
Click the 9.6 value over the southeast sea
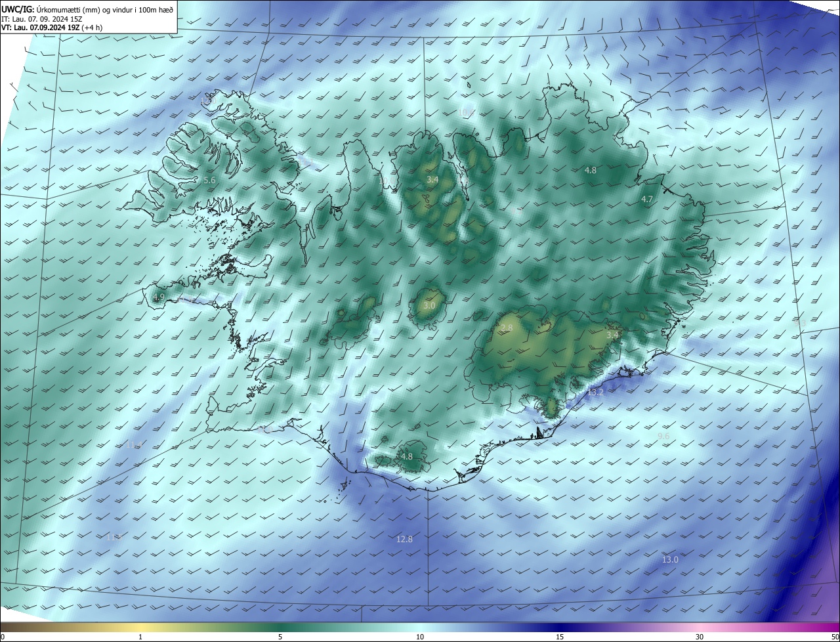coord(663,437)
